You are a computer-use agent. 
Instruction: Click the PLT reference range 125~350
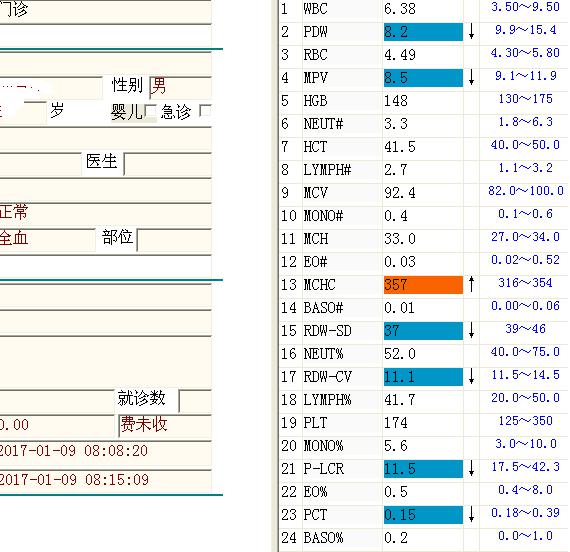tap(525, 421)
